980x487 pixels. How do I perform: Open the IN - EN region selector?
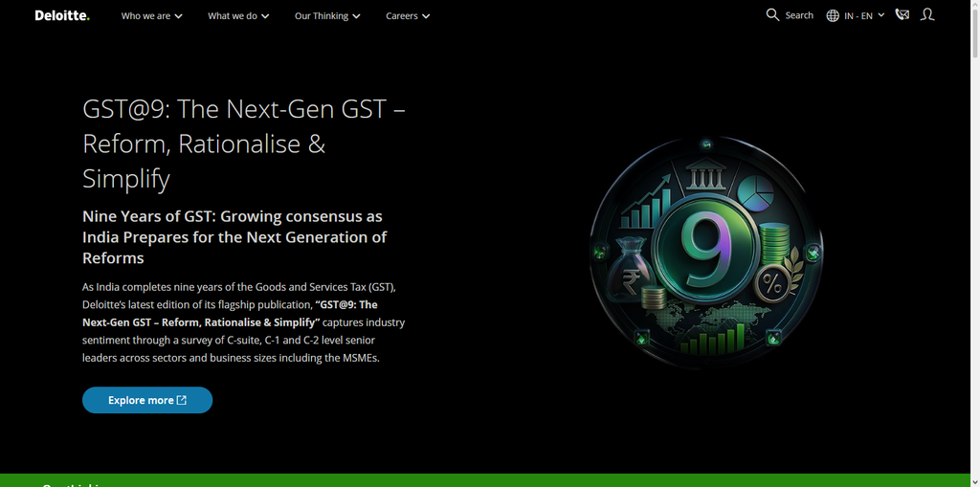(x=864, y=15)
